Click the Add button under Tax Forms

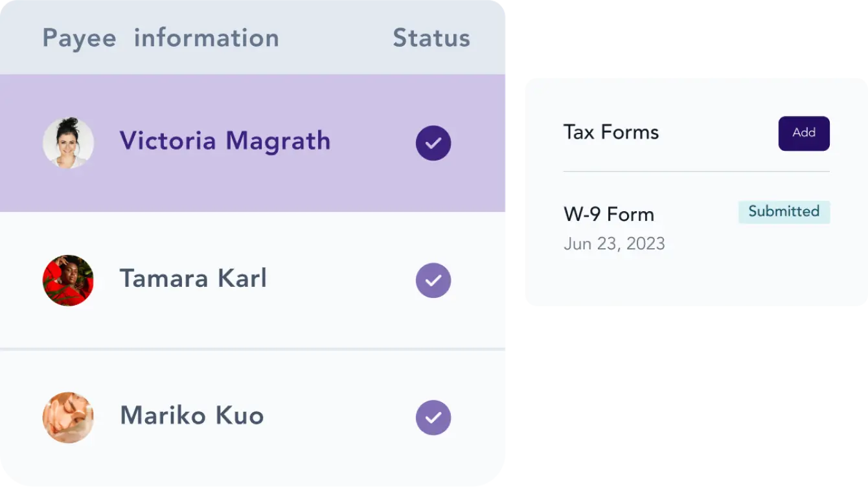(x=804, y=133)
